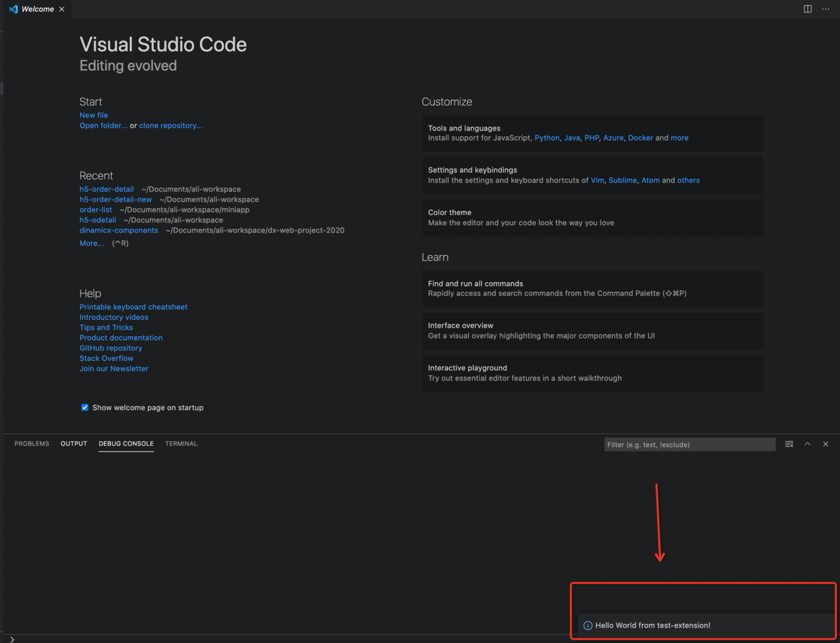Toggle Show welcome page on startup

[85, 407]
